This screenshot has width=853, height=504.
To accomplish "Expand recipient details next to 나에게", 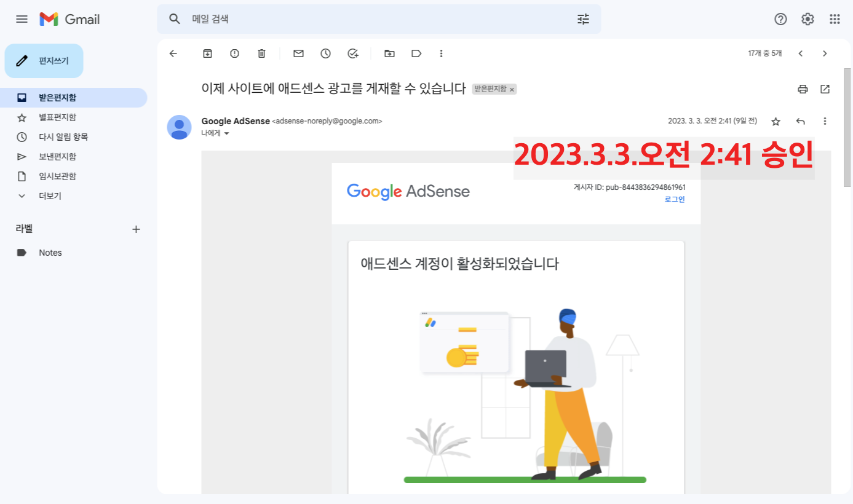I will [x=226, y=133].
